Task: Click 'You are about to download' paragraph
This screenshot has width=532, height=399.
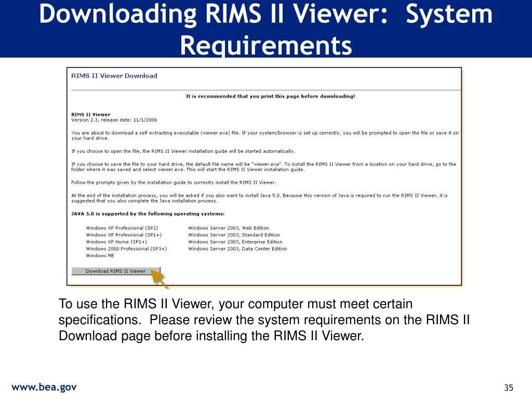Action: (264, 136)
